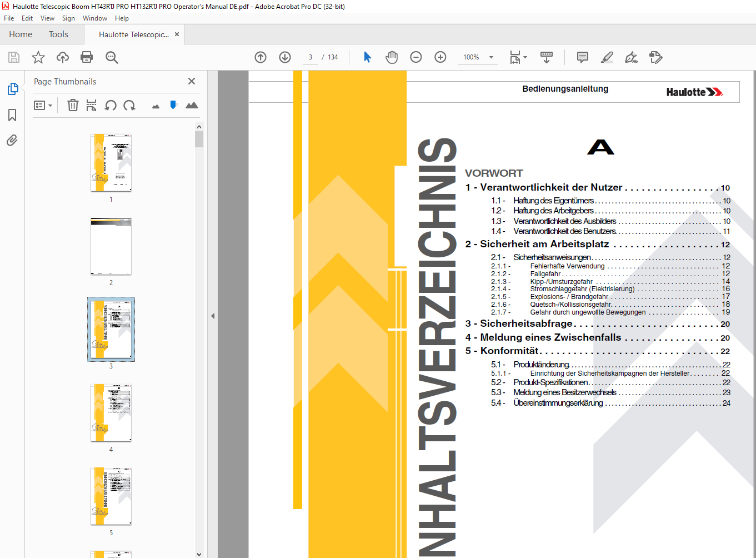The width and height of the screenshot is (756, 558).
Task: Switch to the Tools tab
Action: pyautogui.click(x=58, y=34)
